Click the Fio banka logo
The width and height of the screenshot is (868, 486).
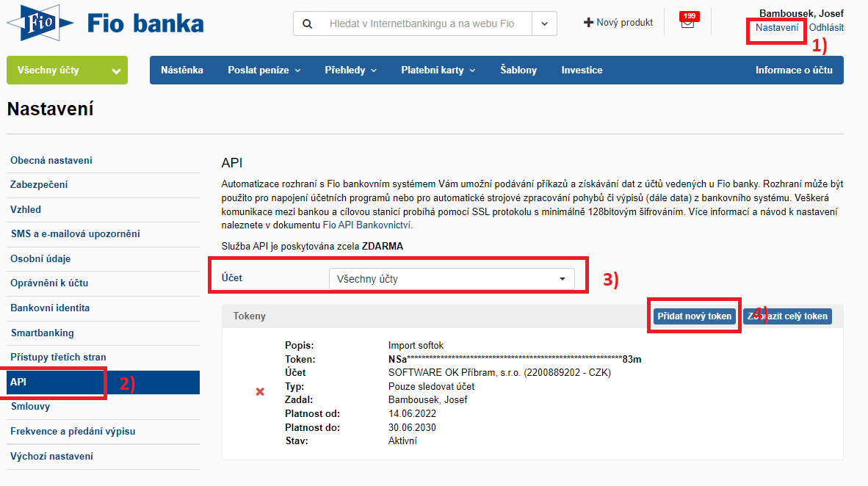click(x=105, y=23)
